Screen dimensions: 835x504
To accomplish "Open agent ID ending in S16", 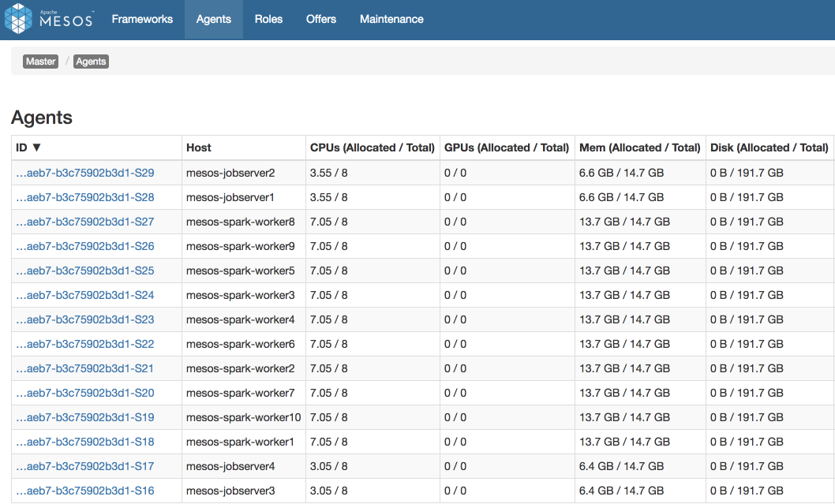I will click(x=85, y=491).
